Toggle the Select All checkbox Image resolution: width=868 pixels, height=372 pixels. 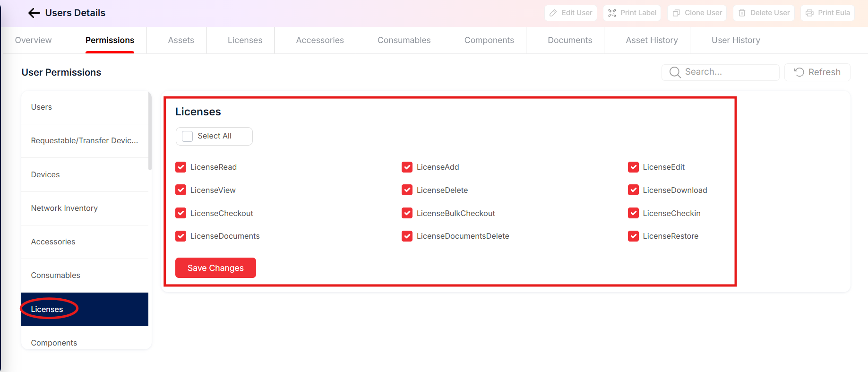[x=188, y=136]
